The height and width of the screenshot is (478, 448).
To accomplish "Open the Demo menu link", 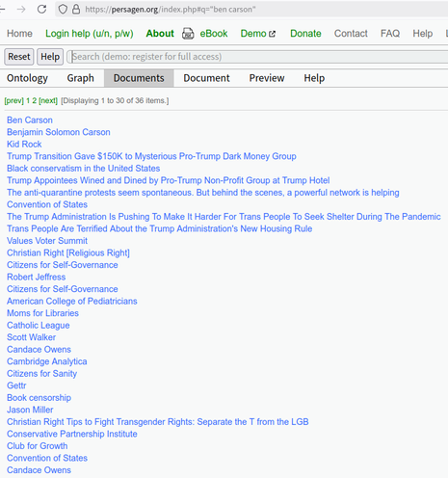I will tap(253, 34).
